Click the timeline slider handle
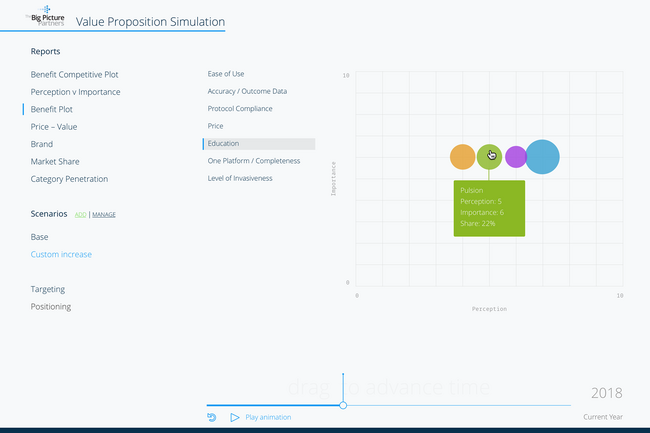Image resolution: width=650 pixels, height=433 pixels. (343, 405)
